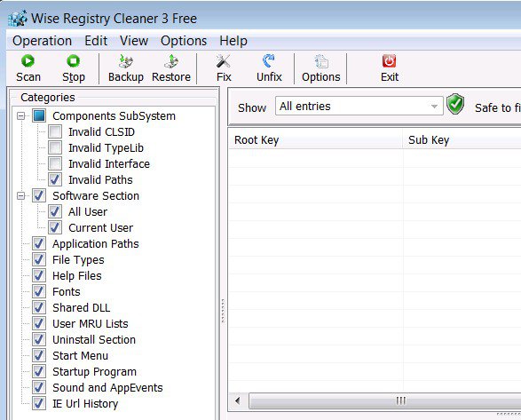Viewport: 521px width, 420px height.
Task: Click the Backup toolbar icon
Action: [126, 61]
